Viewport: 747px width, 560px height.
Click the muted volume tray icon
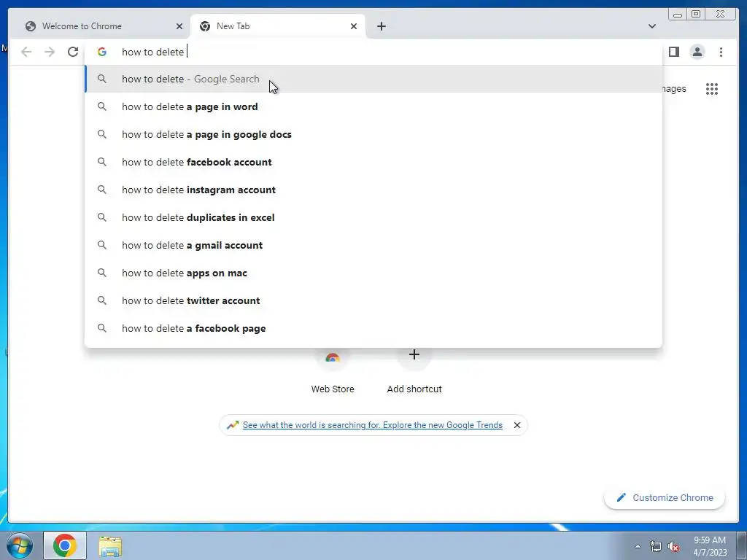673,546
